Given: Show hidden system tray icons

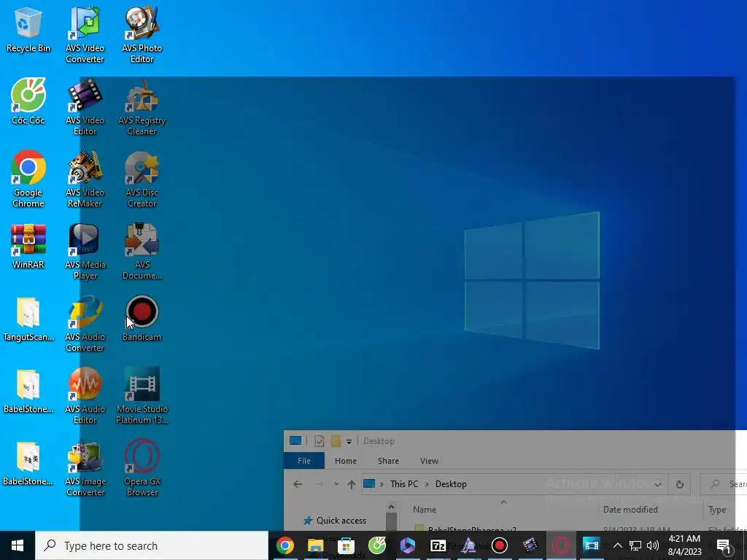Looking at the screenshot, I should click(x=617, y=545).
